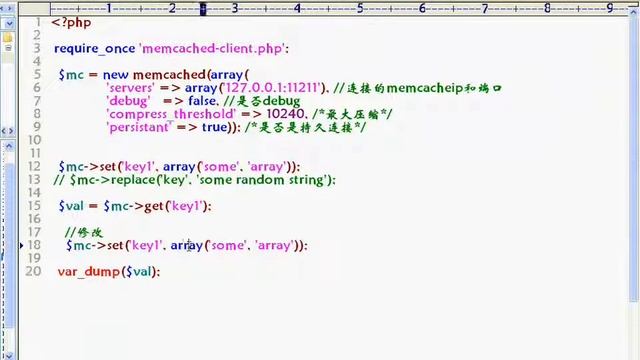Image resolution: width=640 pixels, height=360 pixels.
Task: Click the '/*最大压缩*/' comment
Action: [352, 114]
